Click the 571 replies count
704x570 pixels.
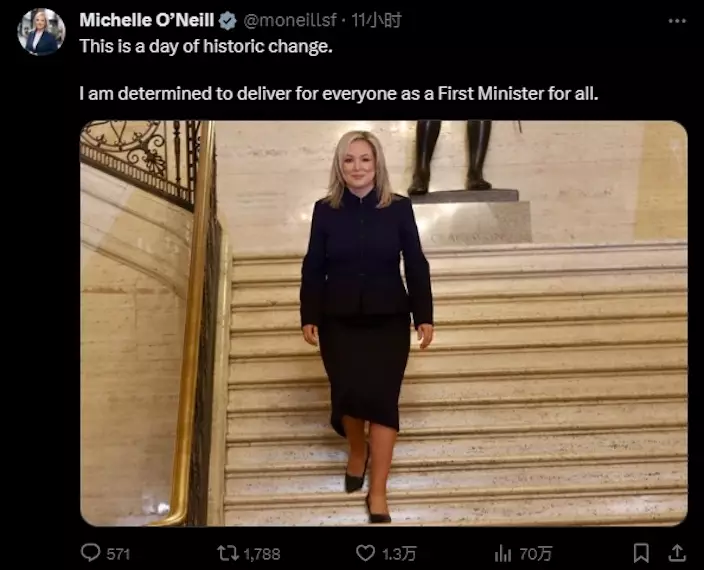(x=118, y=552)
